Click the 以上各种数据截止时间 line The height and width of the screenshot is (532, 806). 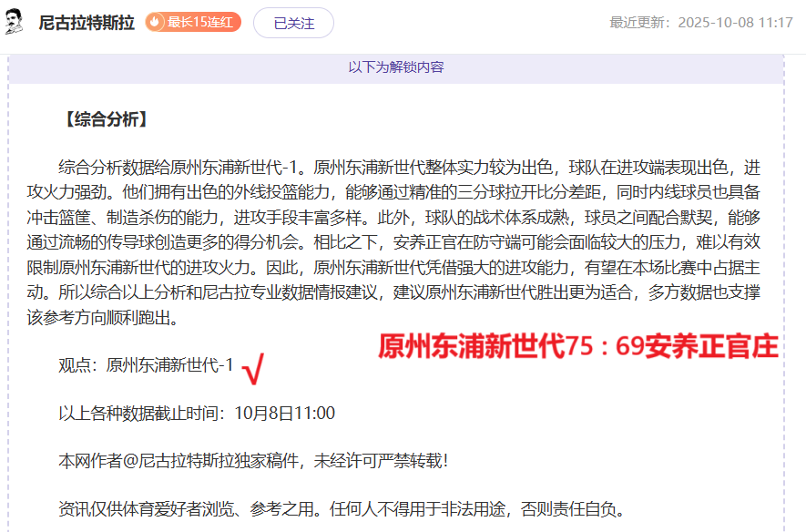(196, 413)
